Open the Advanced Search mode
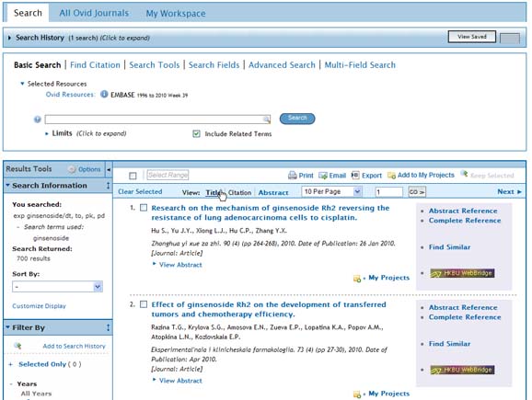This screenshot has width=532, height=400. coord(282,64)
